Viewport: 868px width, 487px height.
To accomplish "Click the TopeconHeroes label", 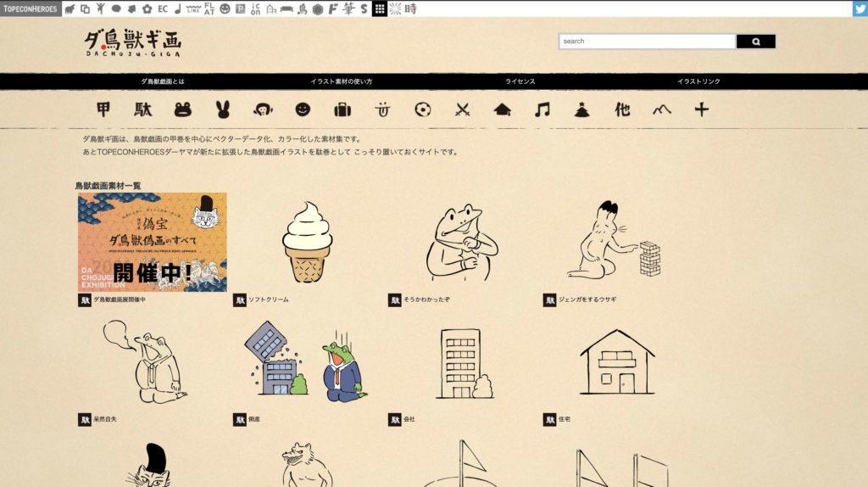I will 31,8.
